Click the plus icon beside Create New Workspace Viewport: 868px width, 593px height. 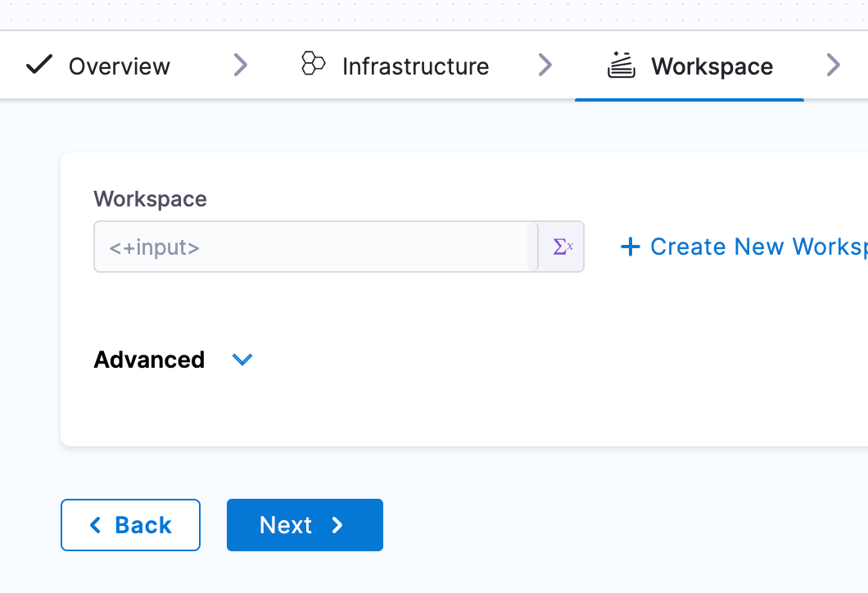[630, 247]
